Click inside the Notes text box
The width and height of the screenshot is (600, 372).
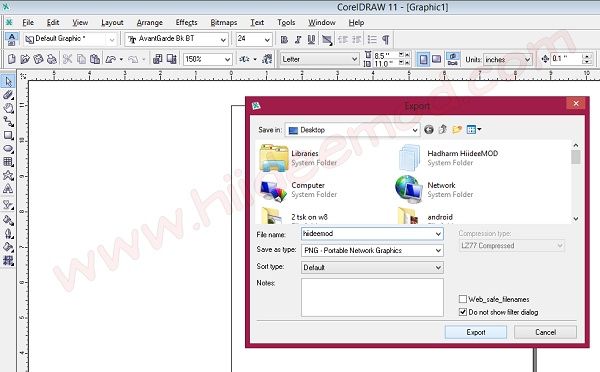(372, 297)
